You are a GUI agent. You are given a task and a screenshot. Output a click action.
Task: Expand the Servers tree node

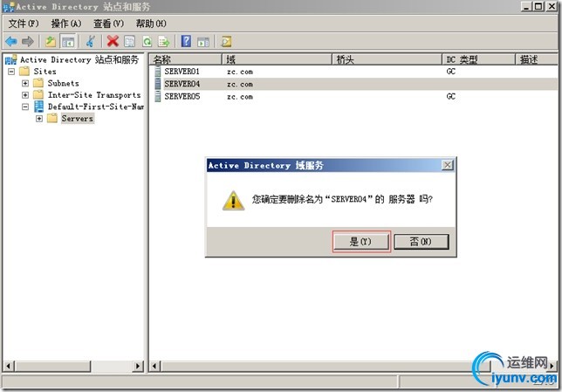click(x=39, y=119)
